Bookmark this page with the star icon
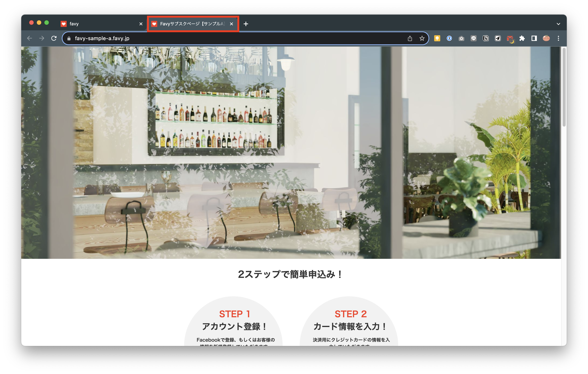The width and height of the screenshot is (588, 374). click(x=422, y=38)
